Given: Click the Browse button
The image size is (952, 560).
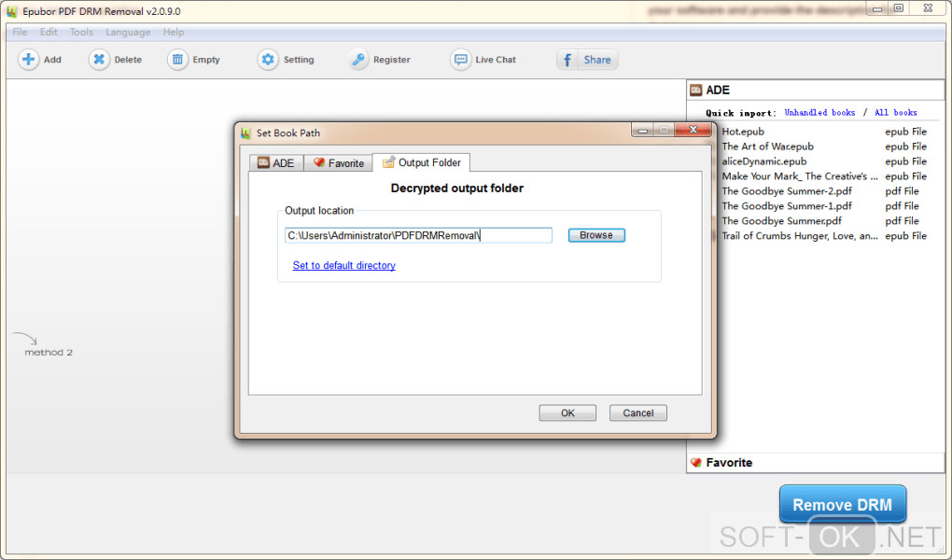Looking at the screenshot, I should point(596,235).
